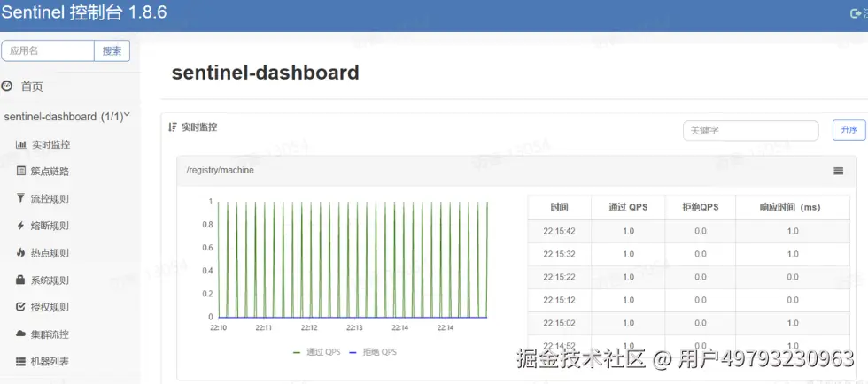868x384 pixels.
Task: Select the 22:15:22 table row time
Action: 559,277
